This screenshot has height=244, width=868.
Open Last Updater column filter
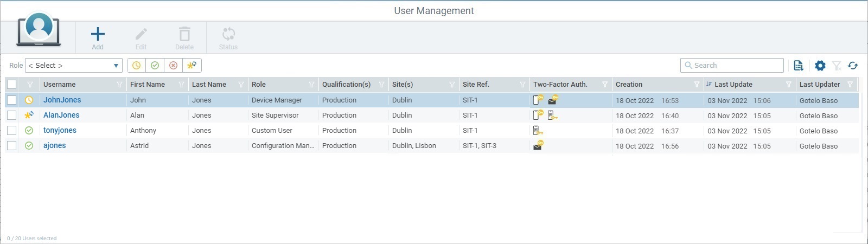(850, 85)
